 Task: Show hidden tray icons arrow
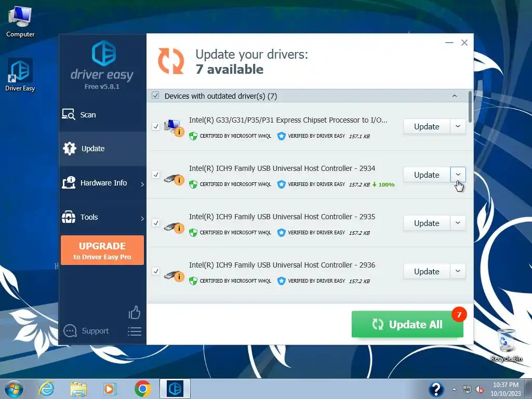[454, 390]
